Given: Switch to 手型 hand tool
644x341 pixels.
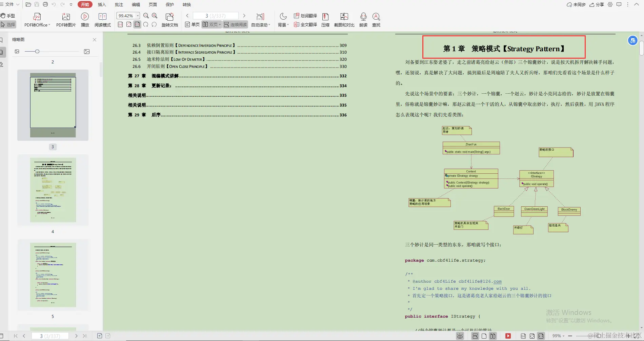Looking at the screenshot, I should 8,16.
